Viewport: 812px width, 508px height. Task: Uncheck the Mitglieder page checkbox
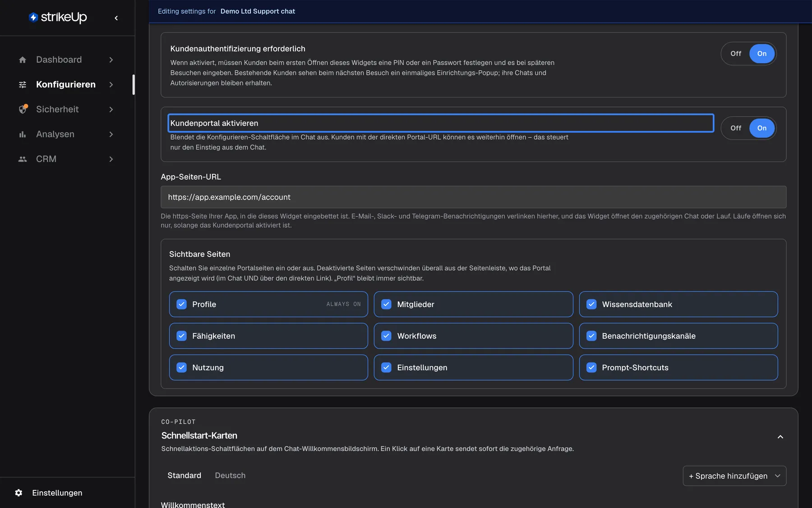pos(386,304)
